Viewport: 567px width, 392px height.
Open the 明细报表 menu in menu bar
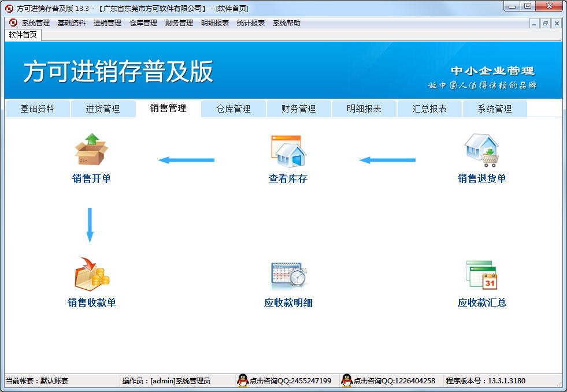(215, 23)
